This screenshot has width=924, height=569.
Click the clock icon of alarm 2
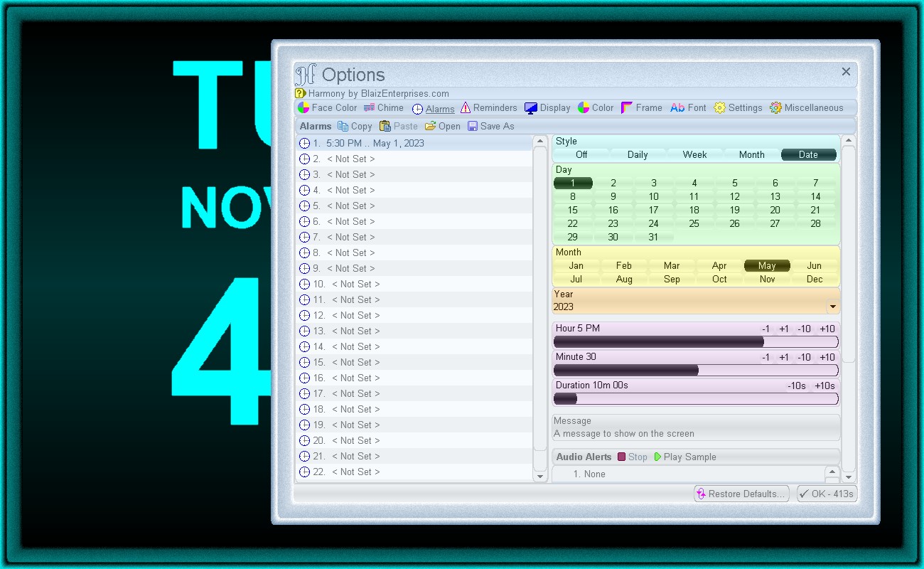(x=304, y=159)
